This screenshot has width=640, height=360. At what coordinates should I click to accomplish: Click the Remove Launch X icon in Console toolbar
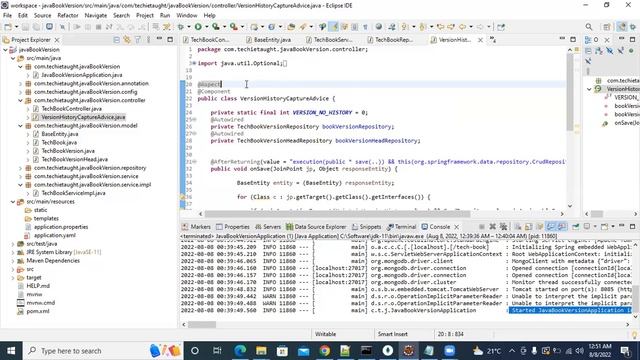pyautogui.click(x=493, y=227)
